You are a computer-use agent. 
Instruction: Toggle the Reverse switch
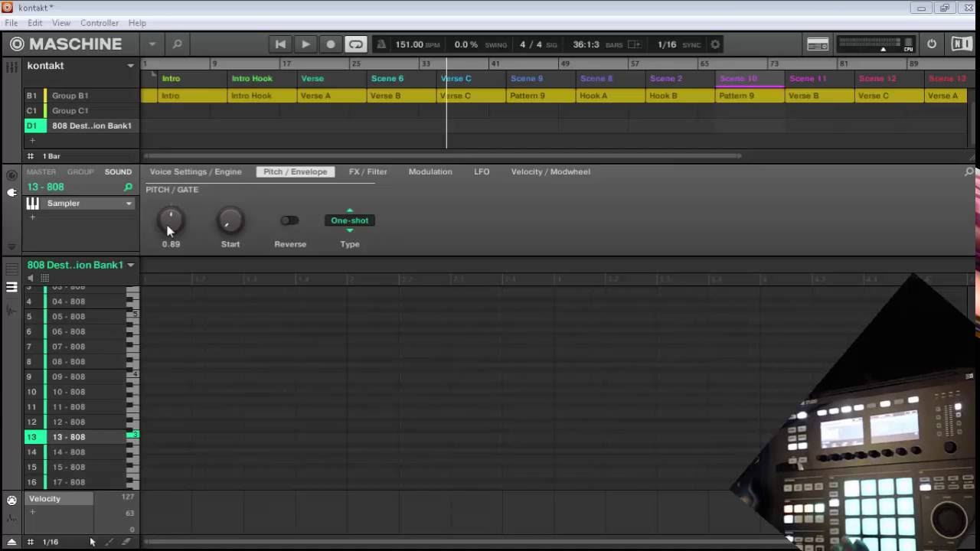click(289, 220)
